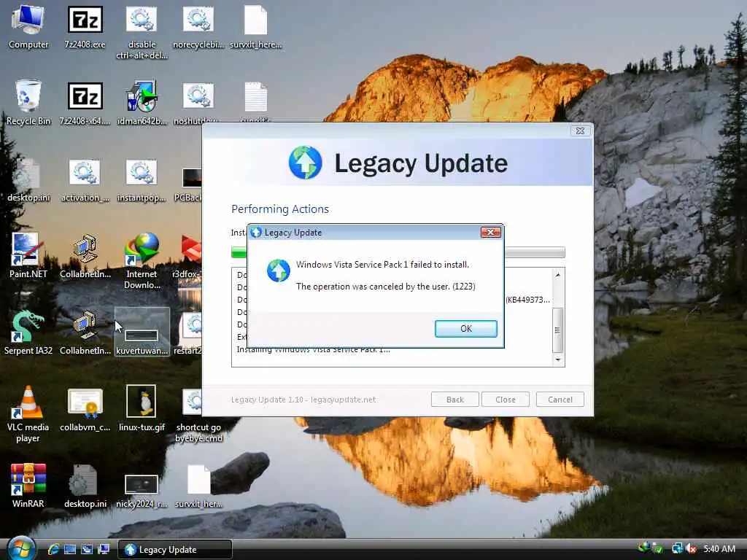Viewport: 747px width, 560px height.
Task: Select the disable ctrl+alt+del icon
Action: 142,32
